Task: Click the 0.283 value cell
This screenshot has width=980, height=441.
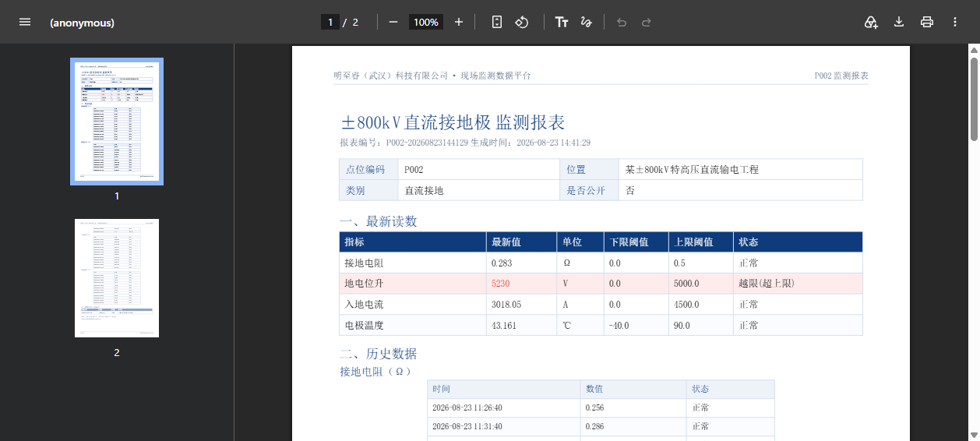Action: [x=520, y=263]
